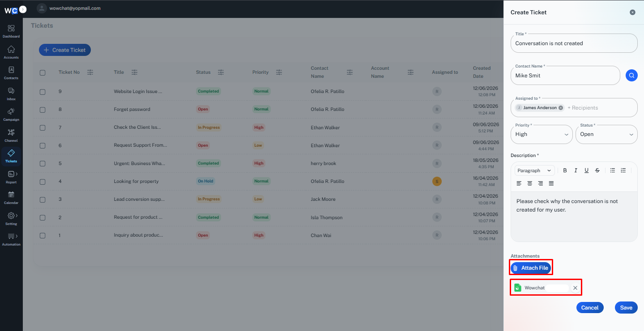Center align the description text
The image size is (644, 331).
tap(530, 183)
